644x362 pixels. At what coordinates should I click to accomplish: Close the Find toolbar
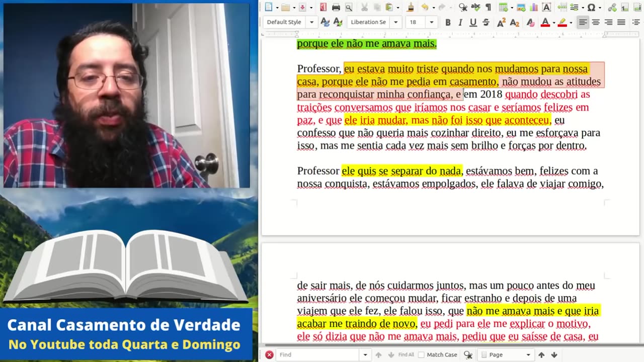(269, 355)
